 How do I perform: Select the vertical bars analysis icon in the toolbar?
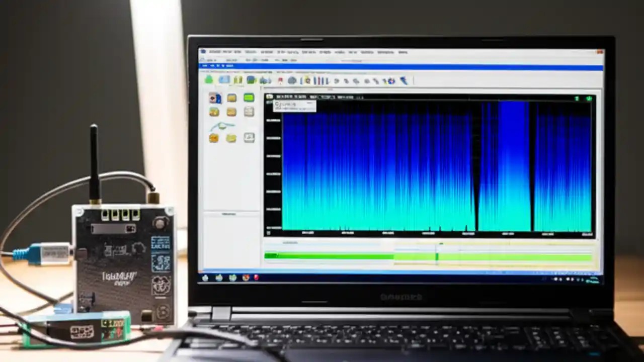[x=320, y=80]
